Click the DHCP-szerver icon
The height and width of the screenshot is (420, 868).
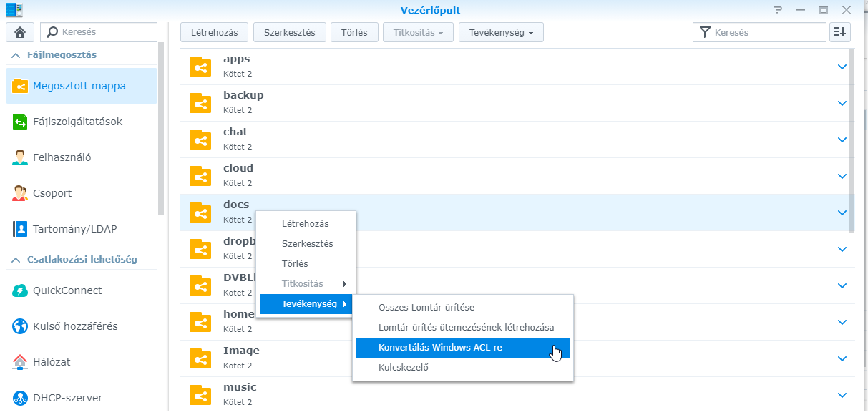(20, 398)
